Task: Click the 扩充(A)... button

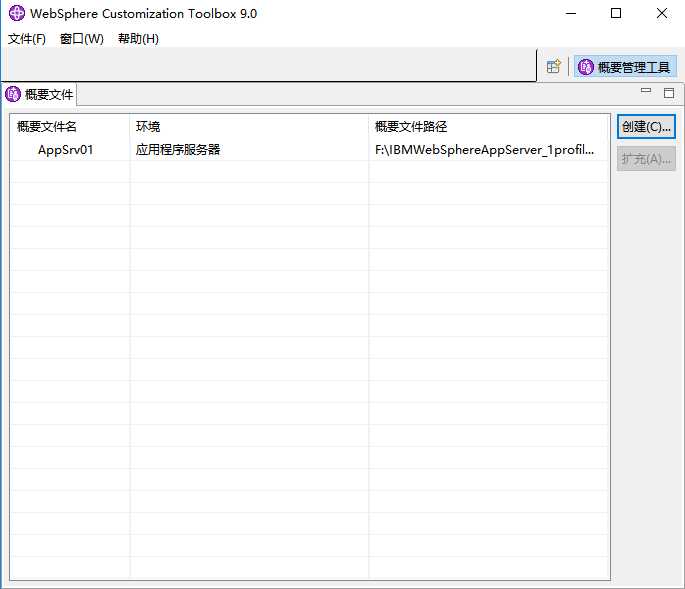Action: pos(646,159)
